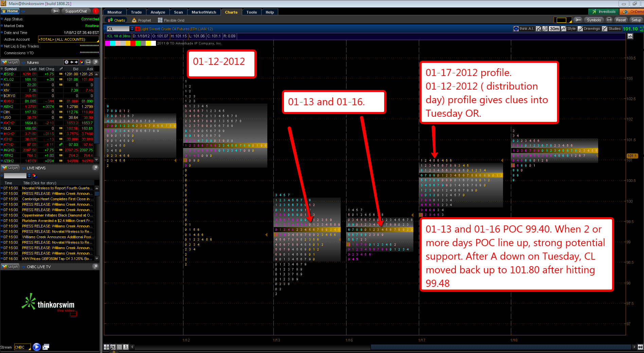The height and width of the screenshot is (353, 644).
Task: Toggle the Market Data indicator dot
Action: tap(2, 26)
